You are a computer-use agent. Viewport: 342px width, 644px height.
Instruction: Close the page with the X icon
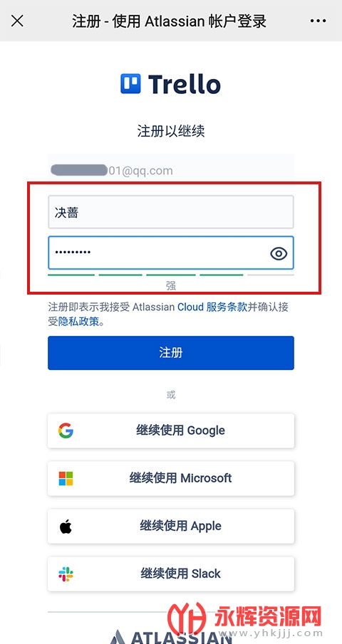tap(17, 21)
